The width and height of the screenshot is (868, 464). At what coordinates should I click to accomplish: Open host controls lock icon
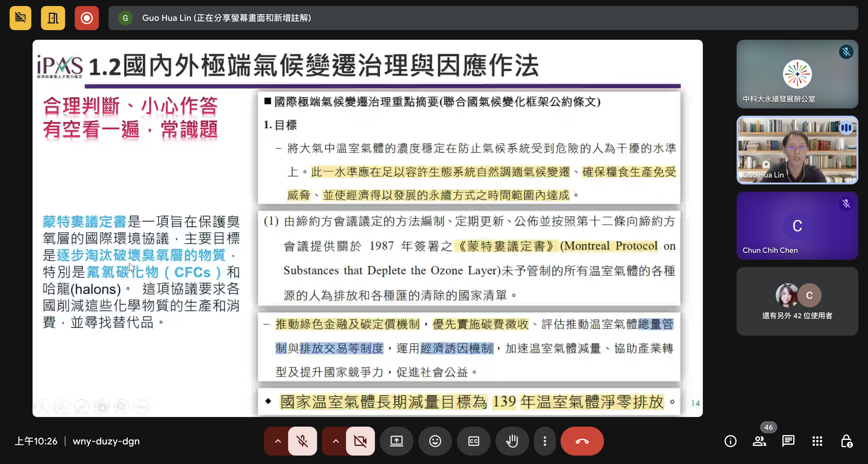pos(846,441)
